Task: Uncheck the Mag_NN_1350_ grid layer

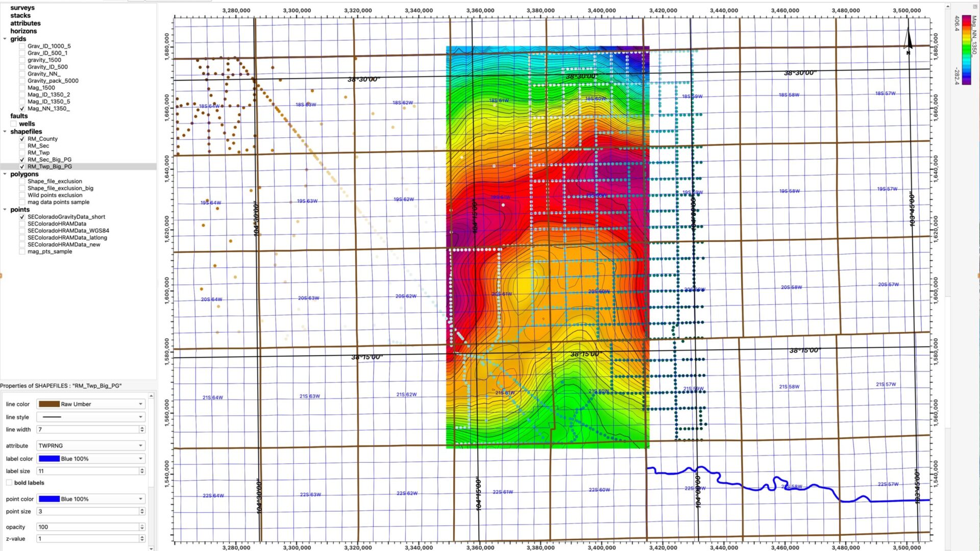Action: coord(22,109)
